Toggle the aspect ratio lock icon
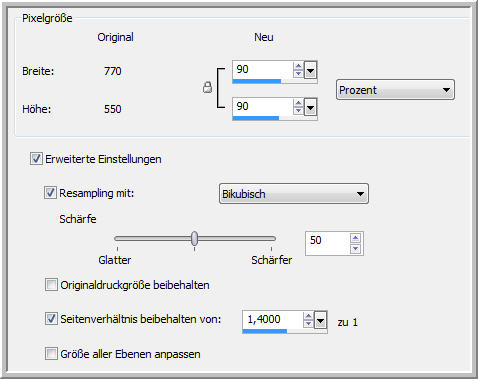Screen dimensions: 478x379 click(x=207, y=87)
